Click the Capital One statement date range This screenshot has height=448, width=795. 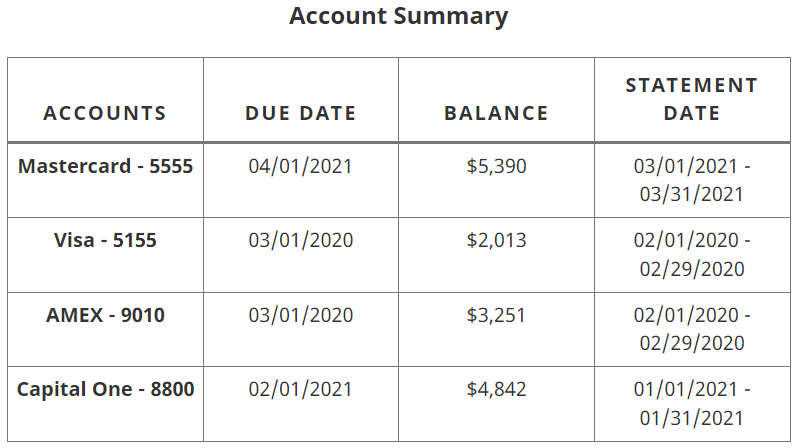coord(692,404)
